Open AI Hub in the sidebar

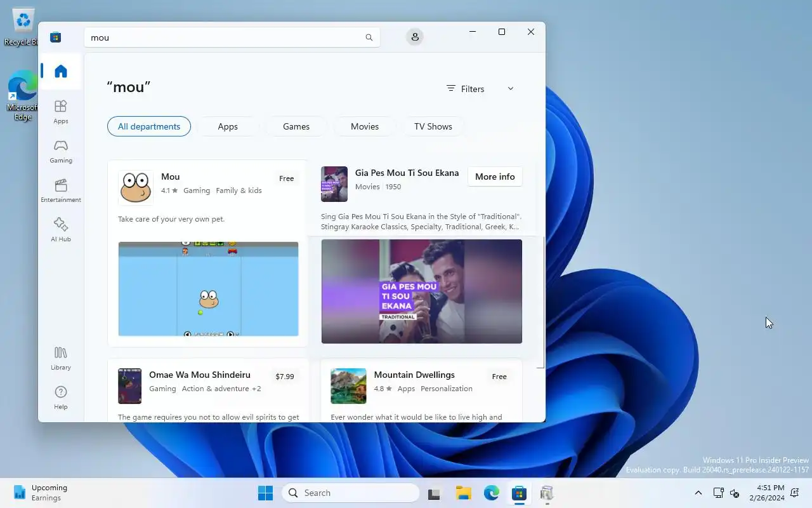[x=61, y=230]
